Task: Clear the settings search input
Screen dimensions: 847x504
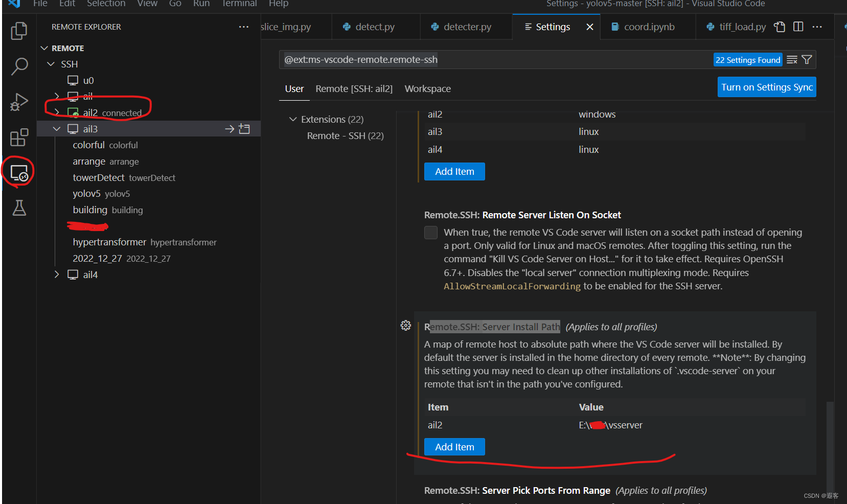Action: pyautogui.click(x=792, y=60)
